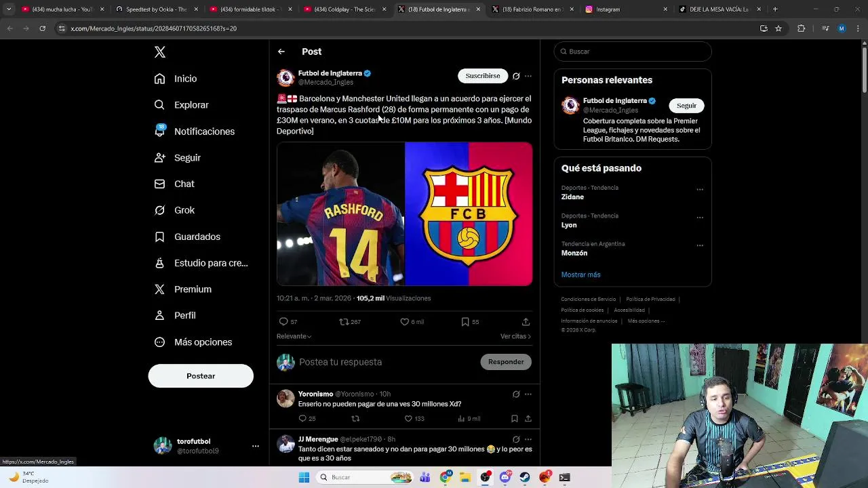Repost Yoronismo's reply

pyautogui.click(x=355, y=419)
